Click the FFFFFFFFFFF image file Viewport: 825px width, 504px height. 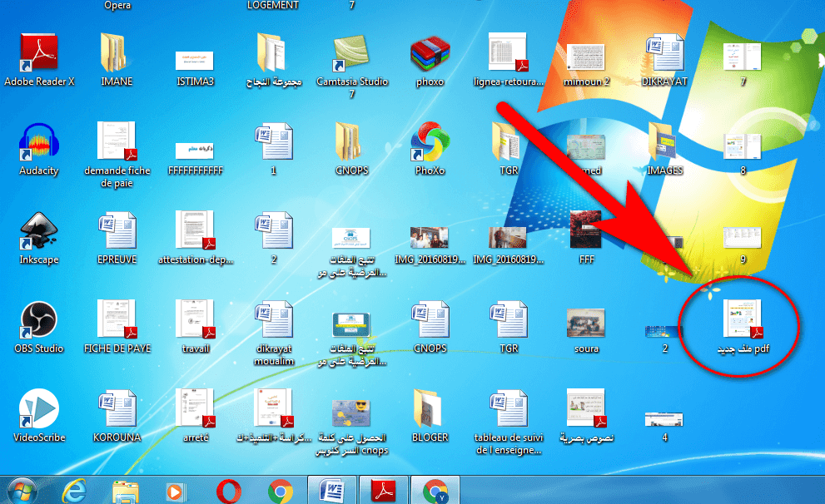[194, 151]
